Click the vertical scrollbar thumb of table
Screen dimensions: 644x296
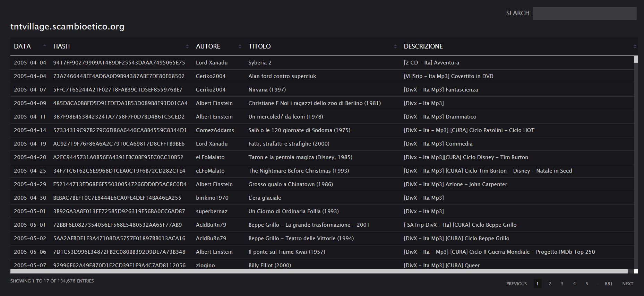636,59
